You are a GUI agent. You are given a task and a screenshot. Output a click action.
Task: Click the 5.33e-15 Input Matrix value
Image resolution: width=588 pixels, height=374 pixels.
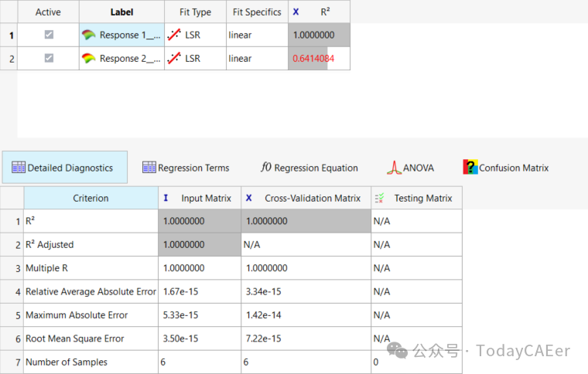pos(180,314)
